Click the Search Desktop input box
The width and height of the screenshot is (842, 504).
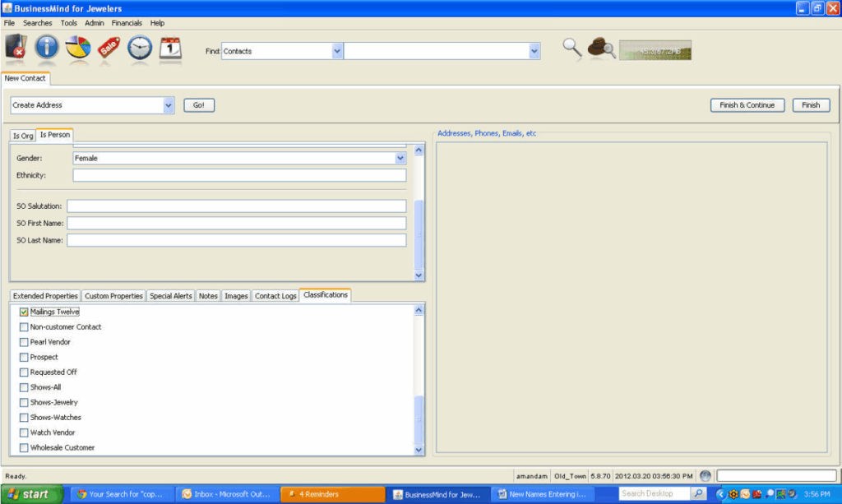click(x=655, y=493)
